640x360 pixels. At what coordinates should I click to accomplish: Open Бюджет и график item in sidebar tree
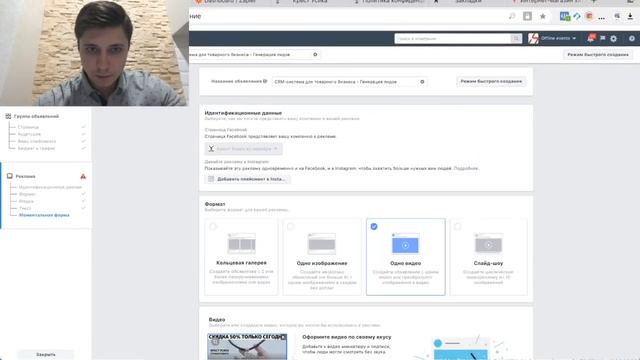[36, 148]
